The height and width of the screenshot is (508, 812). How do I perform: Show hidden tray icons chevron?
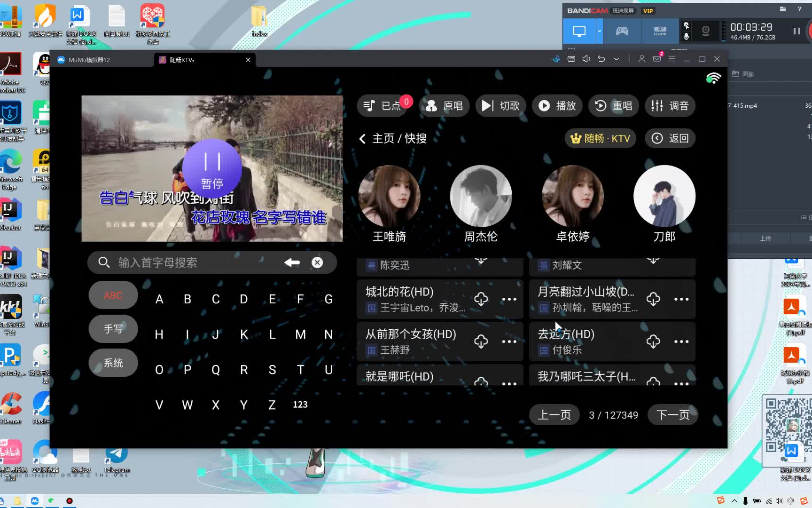734,501
